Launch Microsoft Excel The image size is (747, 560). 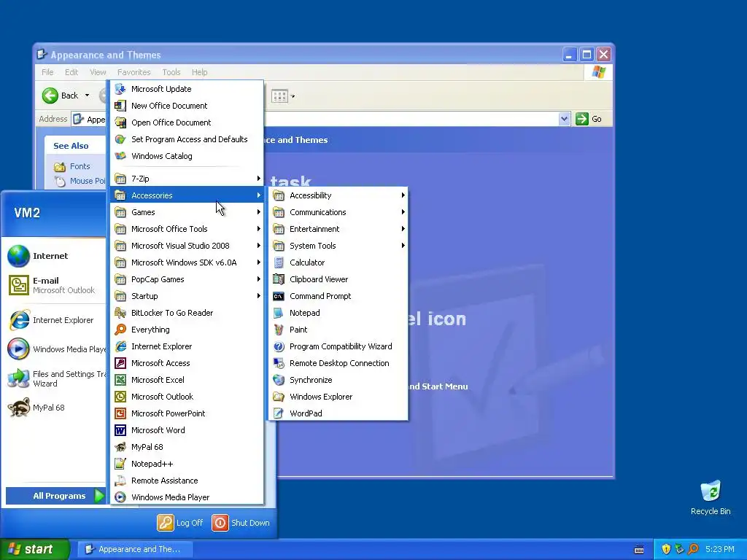[187, 380]
